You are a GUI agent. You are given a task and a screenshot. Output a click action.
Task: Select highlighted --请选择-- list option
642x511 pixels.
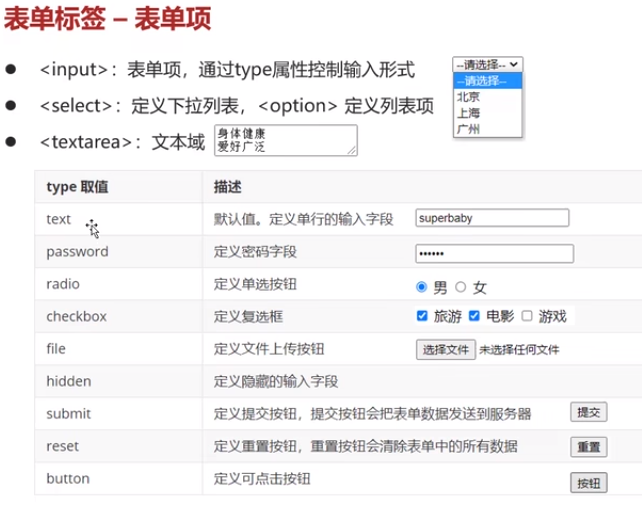click(486, 81)
